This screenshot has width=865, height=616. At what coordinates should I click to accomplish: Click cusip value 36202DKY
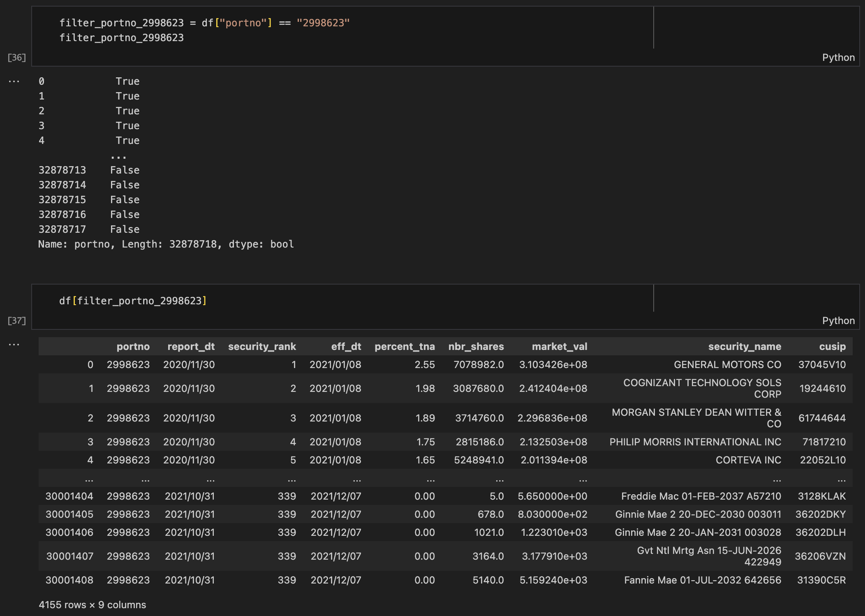tap(821, 514)
